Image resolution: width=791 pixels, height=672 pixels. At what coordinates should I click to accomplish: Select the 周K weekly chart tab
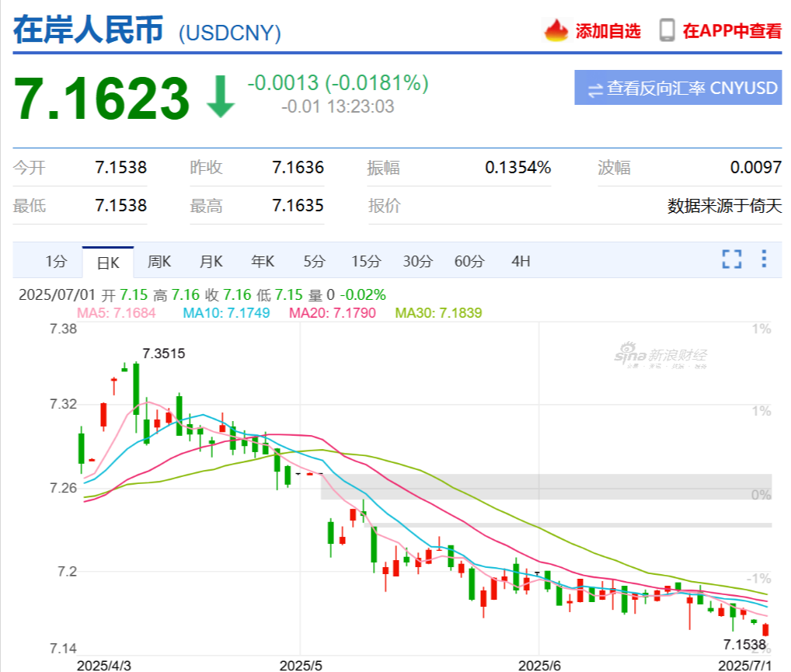tap(159, 262)
